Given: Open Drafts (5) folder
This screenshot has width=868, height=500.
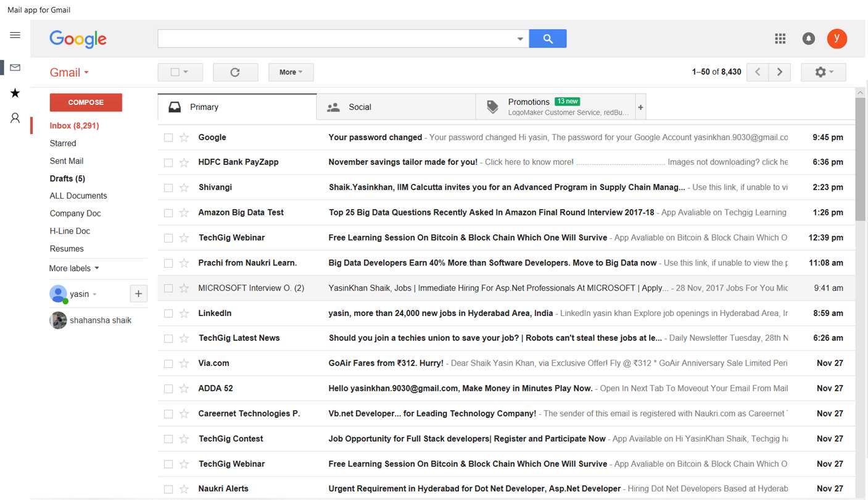Looking at the screenshot, I should point(67,178).
